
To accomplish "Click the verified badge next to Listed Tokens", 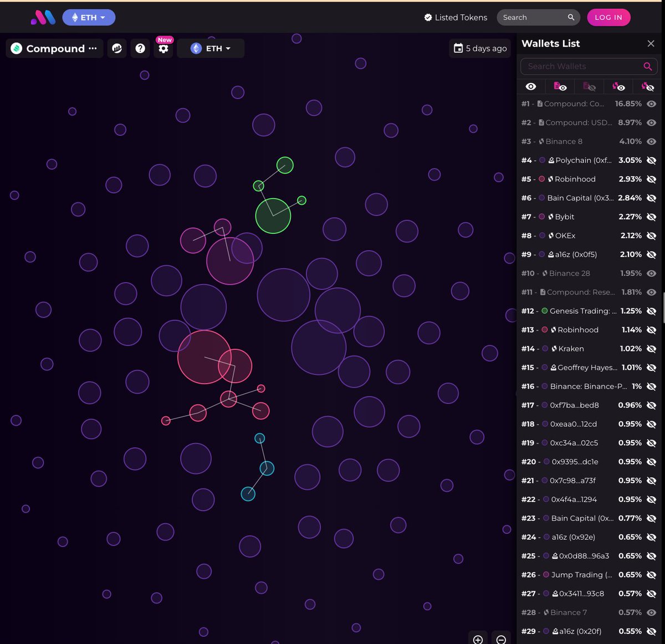I will tap(428, 18).
